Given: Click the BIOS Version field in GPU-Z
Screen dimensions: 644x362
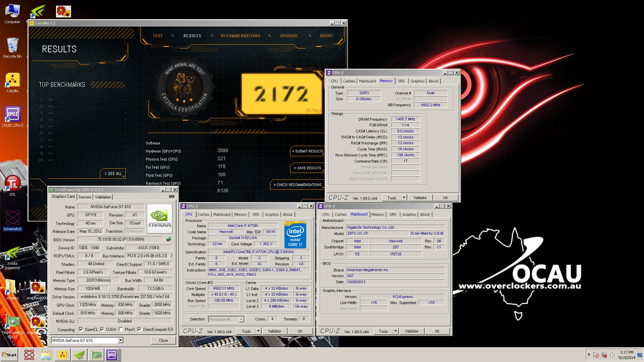Looking at the screenshot, I should coord(120,239).
